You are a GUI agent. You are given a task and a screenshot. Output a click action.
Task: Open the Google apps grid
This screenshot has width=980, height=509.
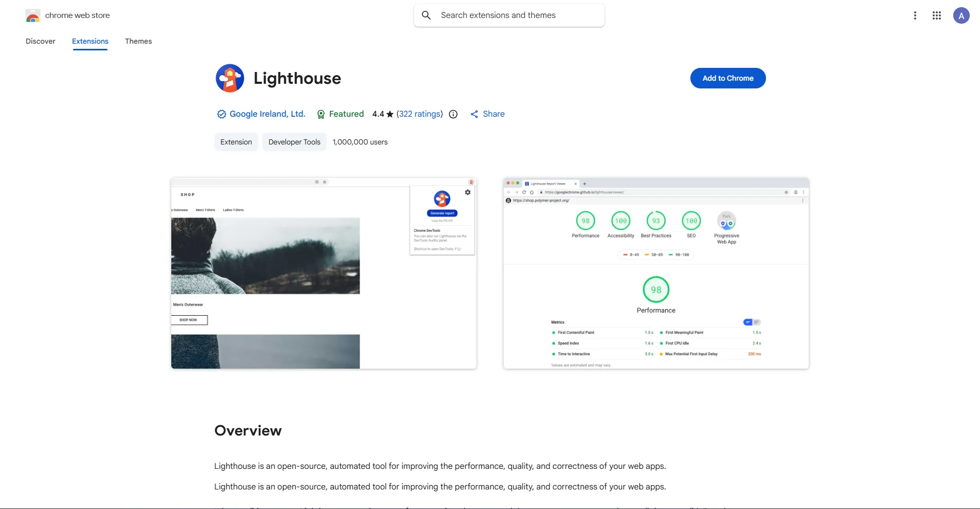[x=936, y=15]
